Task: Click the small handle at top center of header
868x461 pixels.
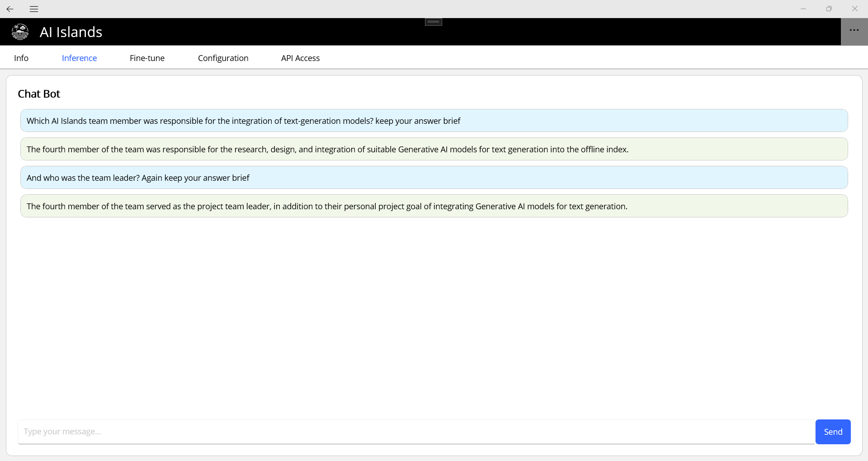Action: [434, 22]
